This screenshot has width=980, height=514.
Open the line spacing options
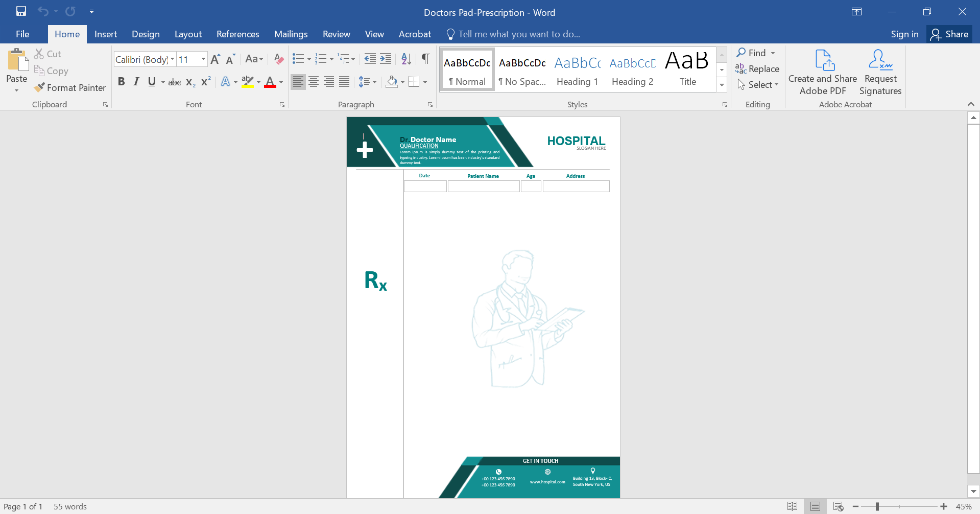(x=367, y=81)
